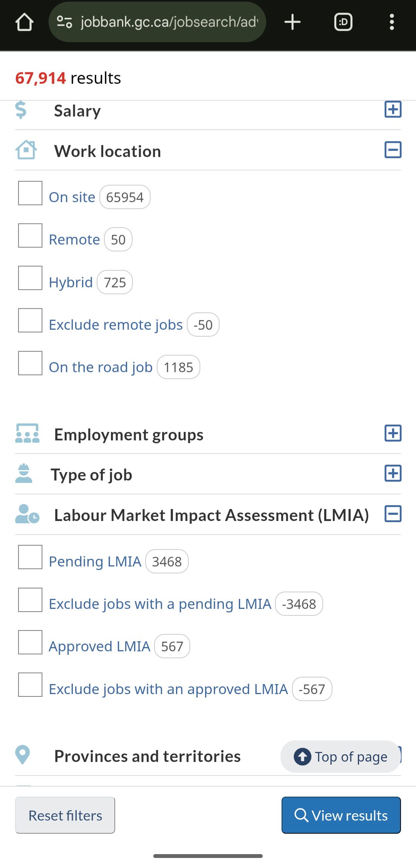Open the Employment groups heading
The image size is (416, 868).
pyautogui.click(x=129, y=435)
